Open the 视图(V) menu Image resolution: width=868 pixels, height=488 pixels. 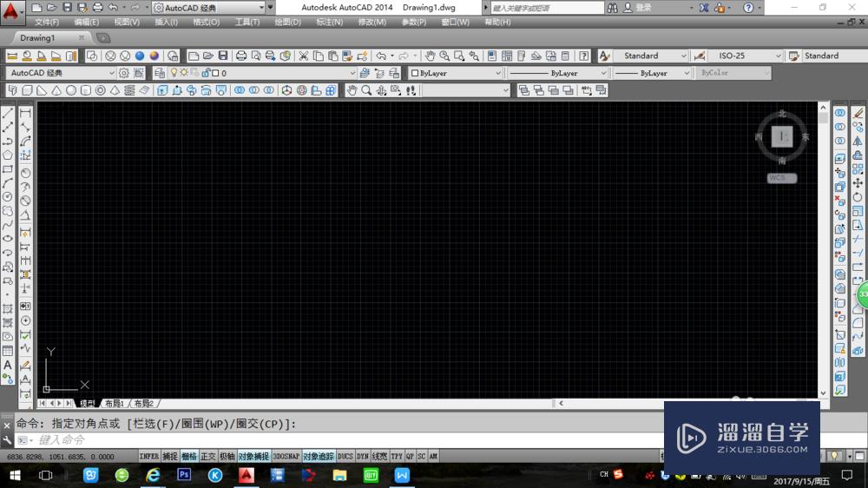[x=127, y=23]
